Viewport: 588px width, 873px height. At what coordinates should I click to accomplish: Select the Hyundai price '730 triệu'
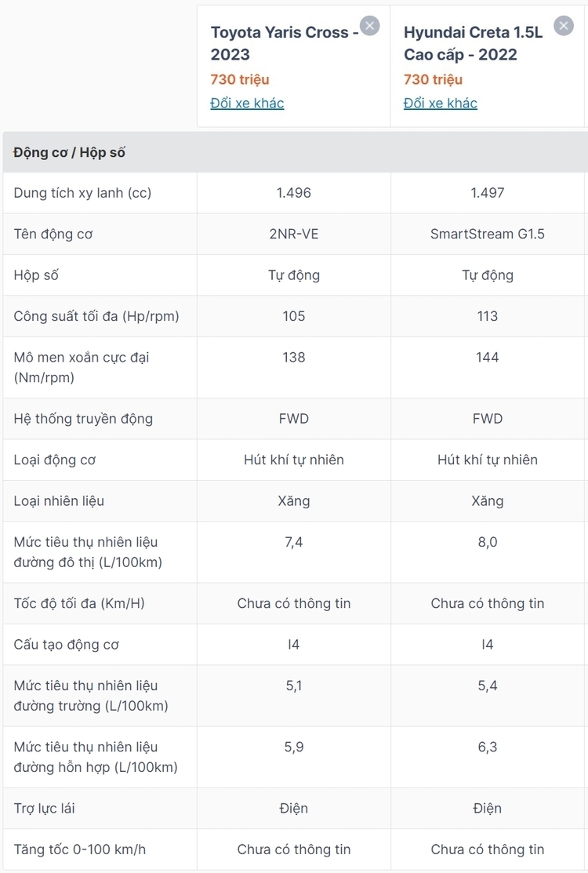click(x=434, y=80)
